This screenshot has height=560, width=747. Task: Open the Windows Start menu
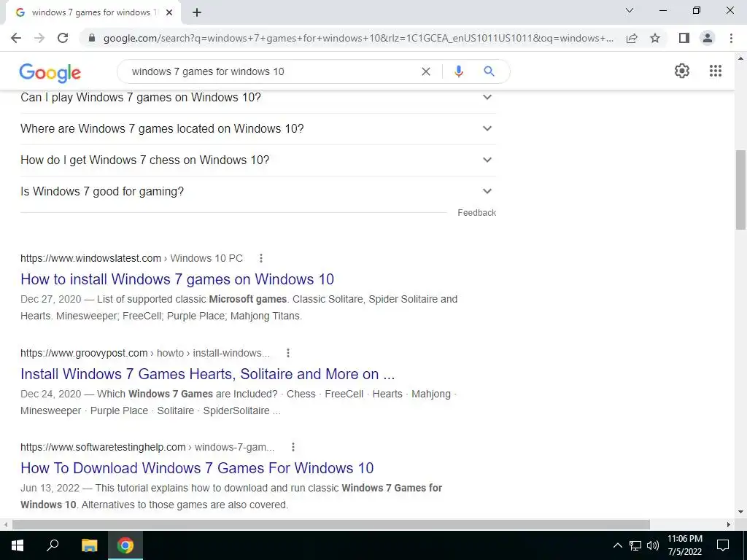point(18,545)
